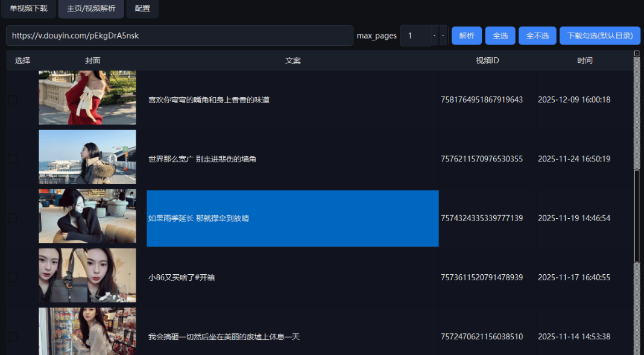Image resolution: width=644 pixels, height=355 pixels.
Task: Click the rightmost max_pages stepper button
Action: pos(443,36)
